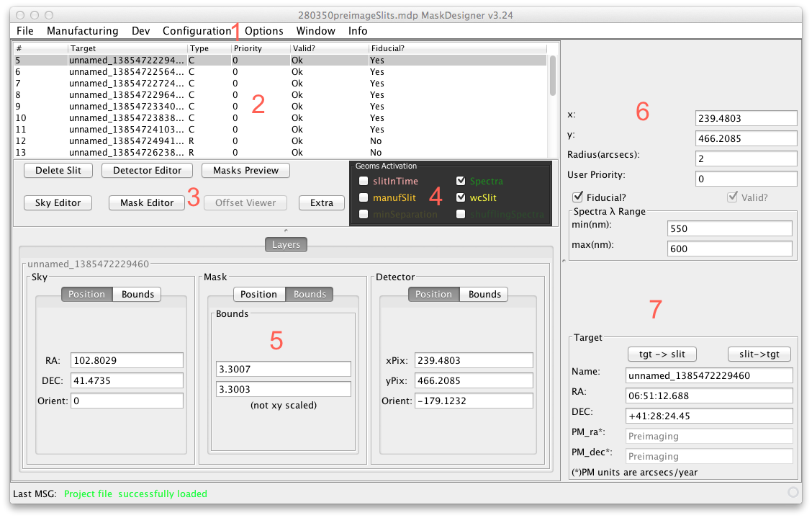Image resolution: width=812 pixels, height=518 pixels.
Task: Select slit row number 12
Action: (x=279, y=141)
